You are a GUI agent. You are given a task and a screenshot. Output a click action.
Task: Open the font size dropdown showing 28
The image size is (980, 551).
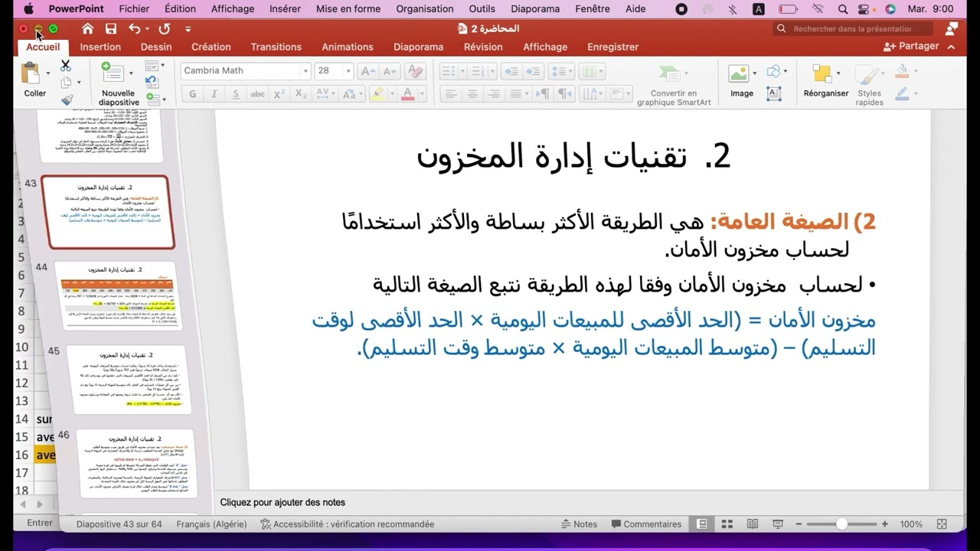[x=348, y=71]
